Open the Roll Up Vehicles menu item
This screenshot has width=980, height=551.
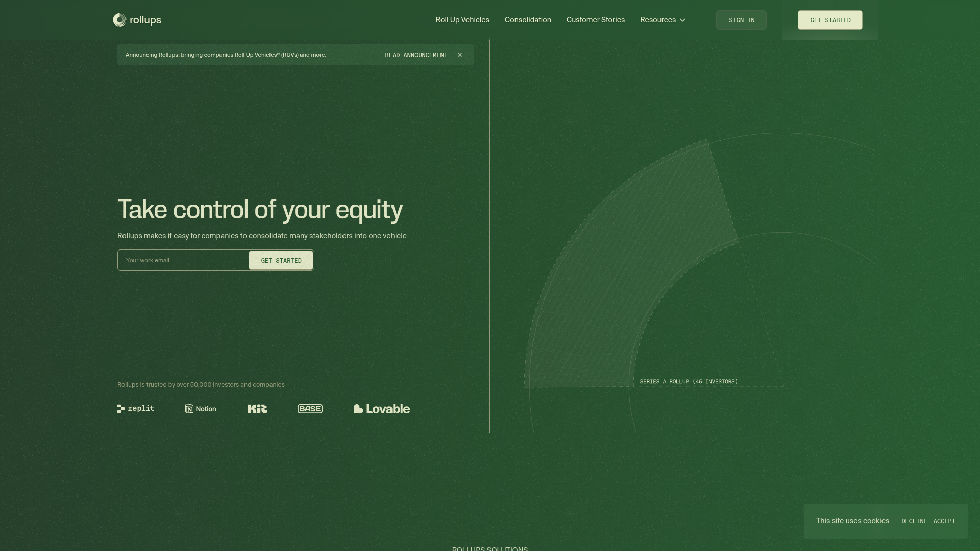[x=462, y=20]
